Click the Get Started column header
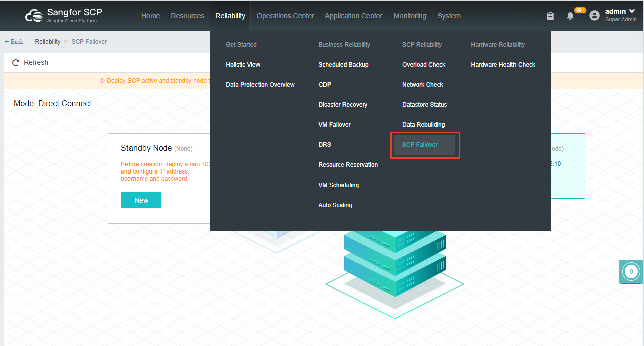This screenshot has width=644, height=346. click(x=241, y=44)
